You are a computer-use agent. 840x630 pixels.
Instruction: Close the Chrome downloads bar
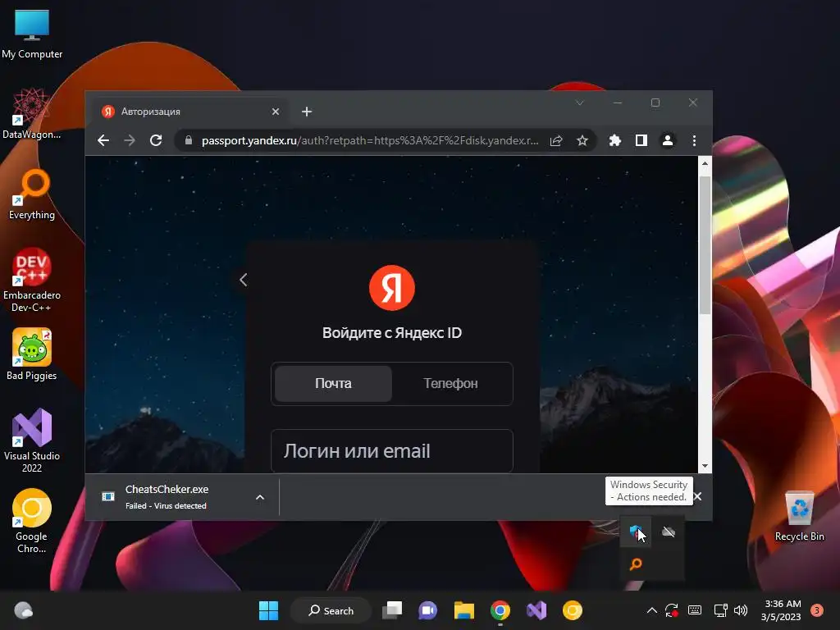(697, 496)
